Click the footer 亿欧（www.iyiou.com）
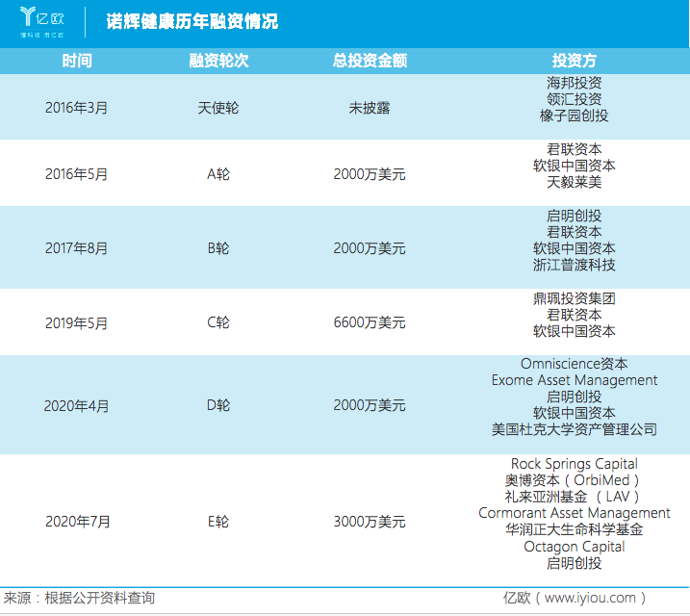 coord(575,598)
